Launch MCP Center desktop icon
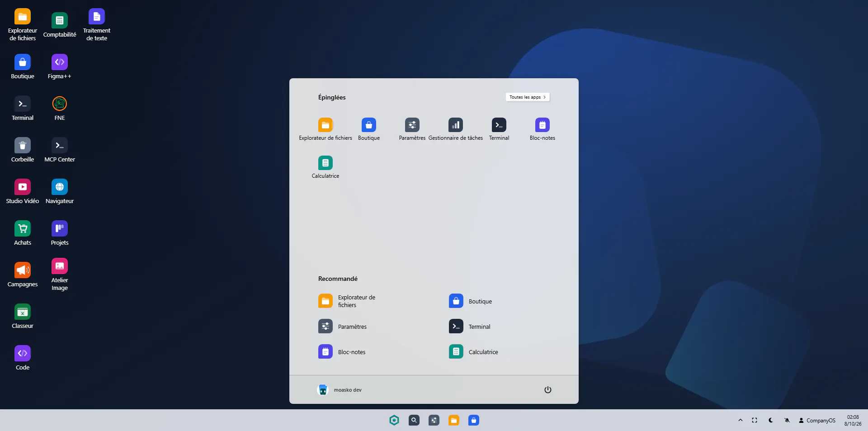Screen dimensions: 868x431 tap(59, 150)
